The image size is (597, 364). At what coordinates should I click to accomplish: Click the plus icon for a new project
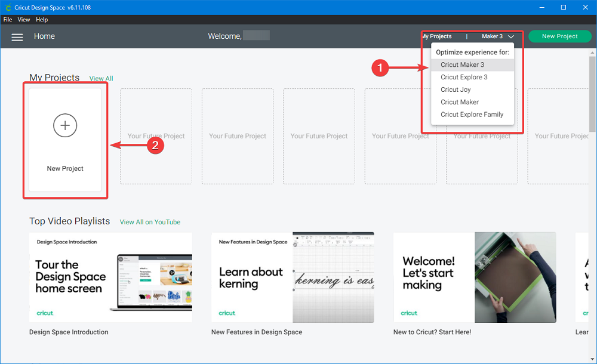(65, 125)
